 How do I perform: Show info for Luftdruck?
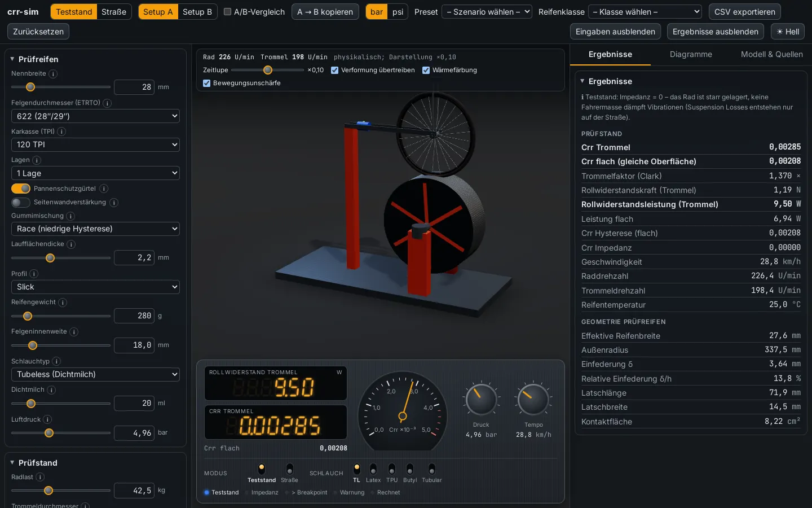click(47, 419)
